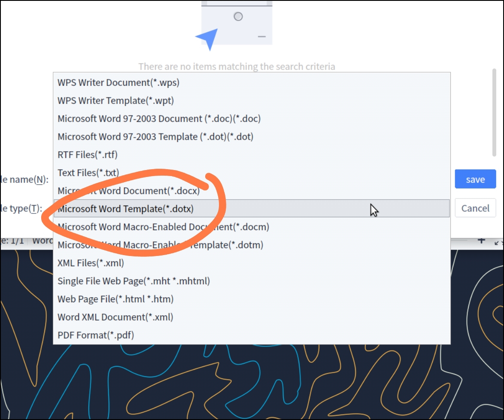Choose RTF Files(*.rtf) format
This screenshot has height=420, width=504.
(252, 155)
